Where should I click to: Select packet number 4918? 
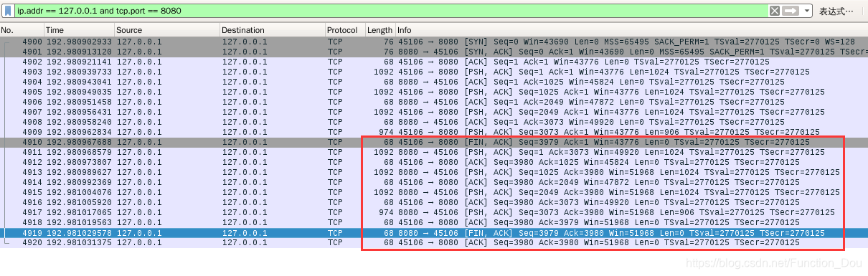434,223
